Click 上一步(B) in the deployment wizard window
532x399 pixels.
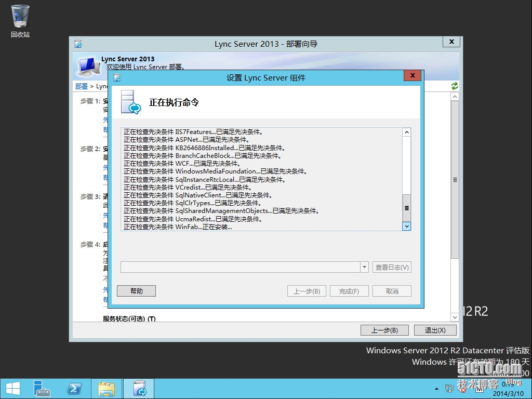coord(384,330)
